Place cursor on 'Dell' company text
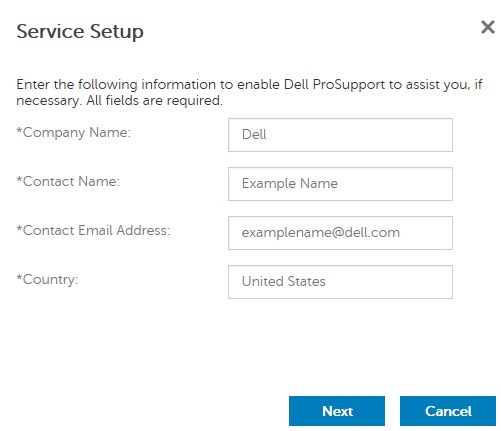 254,135
